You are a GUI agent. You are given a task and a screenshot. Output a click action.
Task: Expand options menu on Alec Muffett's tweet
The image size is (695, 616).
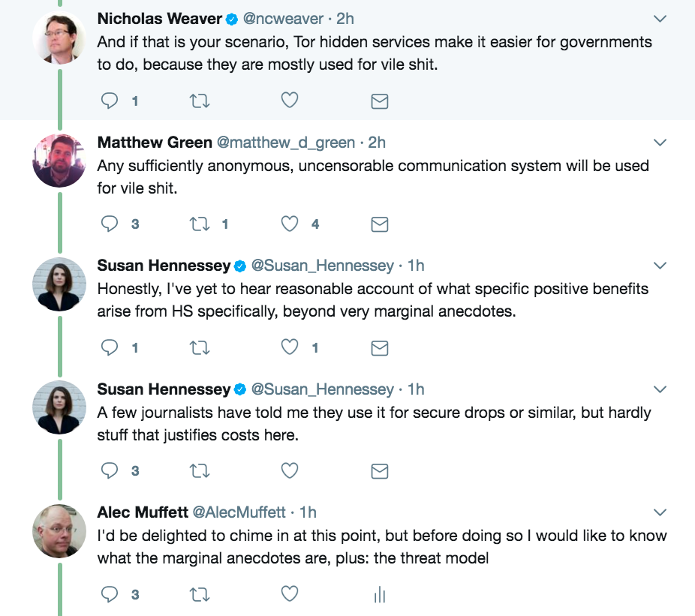pos(660,512)
